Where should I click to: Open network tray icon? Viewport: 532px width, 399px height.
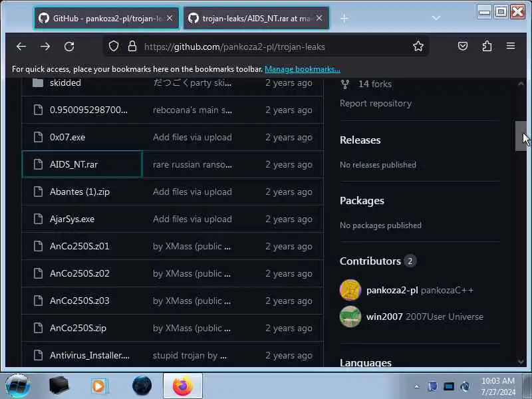(x=448, y=386)
